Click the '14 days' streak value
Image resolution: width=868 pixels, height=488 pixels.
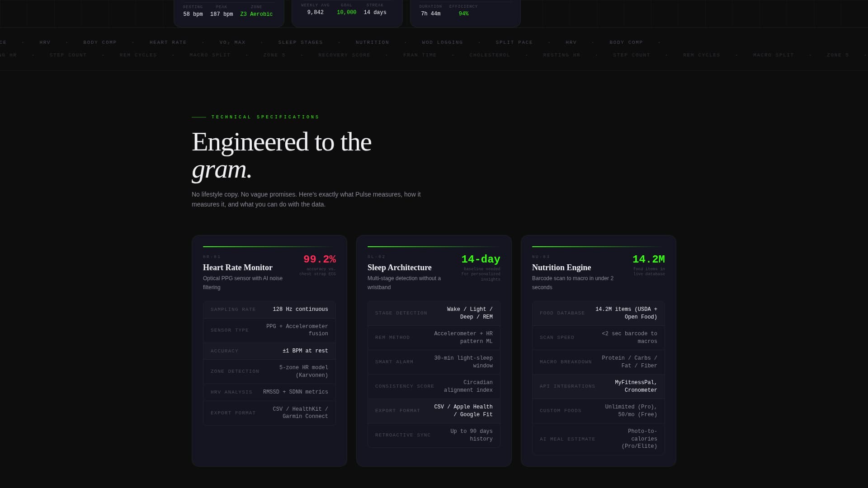tap(375, 13)
